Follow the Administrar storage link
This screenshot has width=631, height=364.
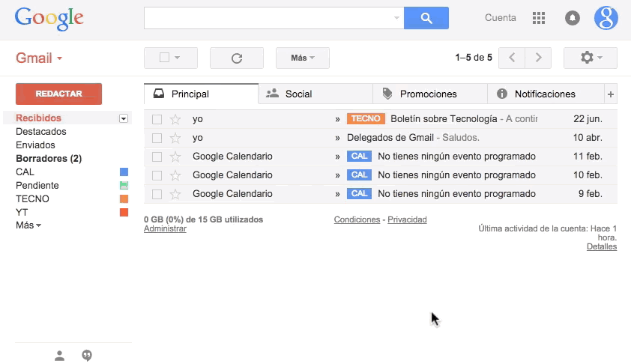pos(165,228)
